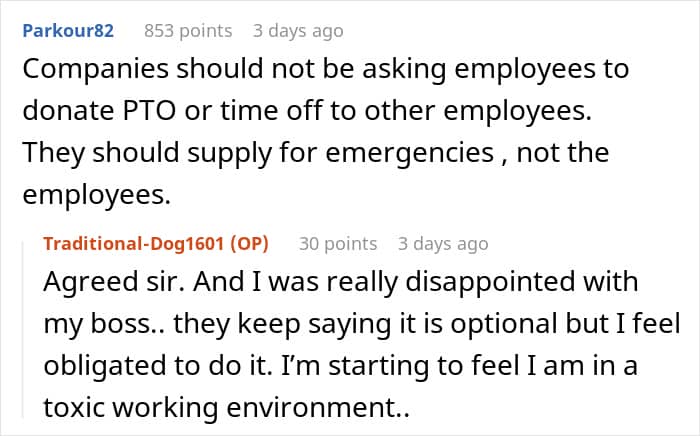Click the 853 points score
Viewport: 700px width, 436px height.
click(188, 30)
